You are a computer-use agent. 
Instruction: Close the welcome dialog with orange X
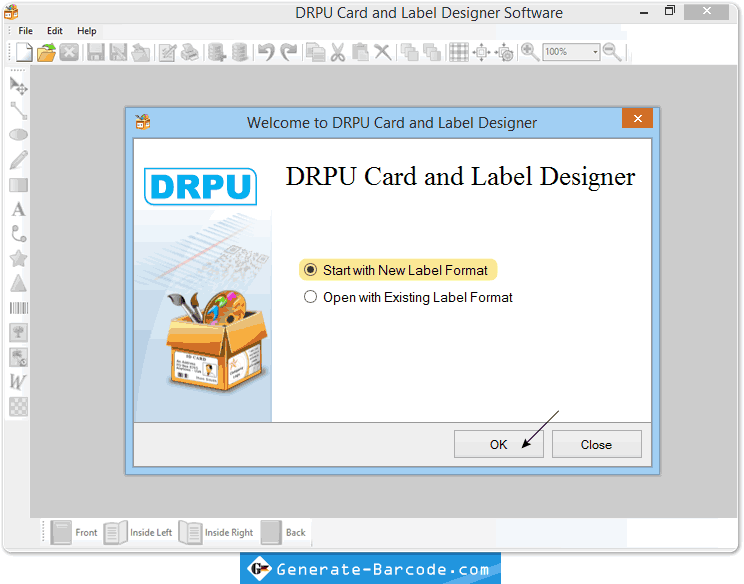click(637, 119)
